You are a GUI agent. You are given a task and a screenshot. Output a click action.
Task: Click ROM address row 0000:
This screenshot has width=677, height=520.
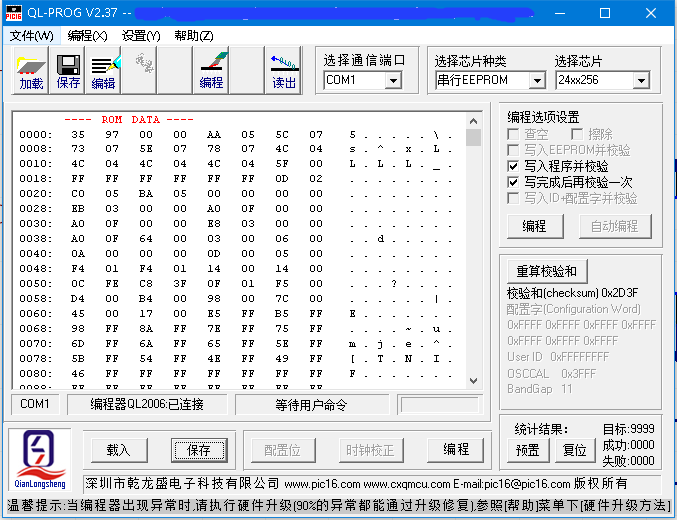36,134
